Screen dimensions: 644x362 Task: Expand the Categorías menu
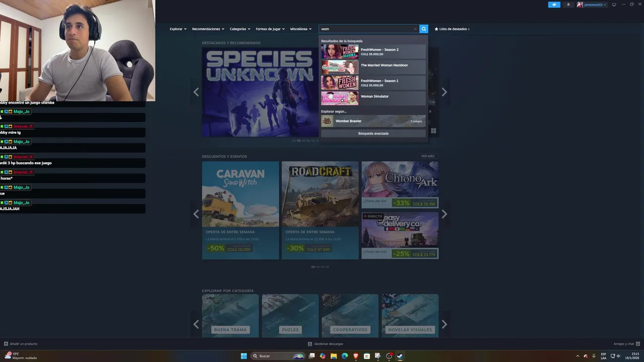[240, 29]
